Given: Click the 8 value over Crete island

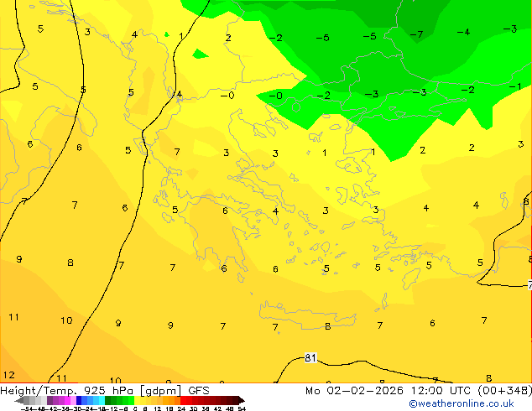Looking at the screenshot, I should click(x=327, y=326).
